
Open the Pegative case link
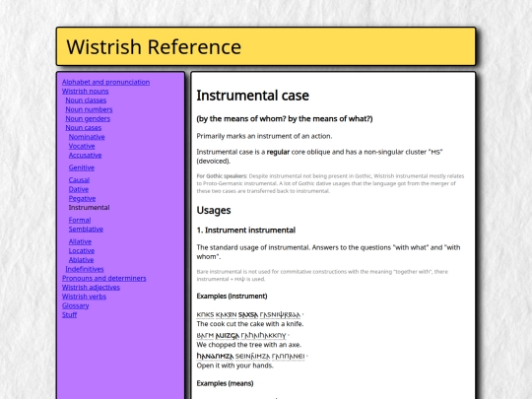(x=82, y=198)
